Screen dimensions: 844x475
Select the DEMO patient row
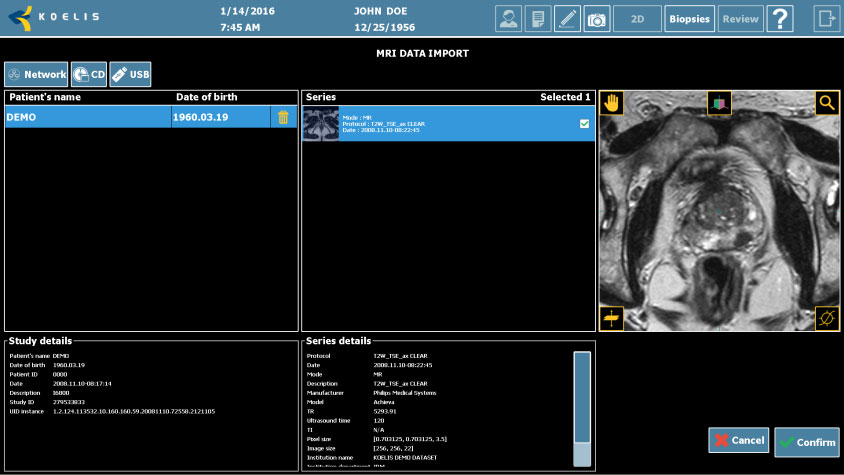[x=151, y=117]
